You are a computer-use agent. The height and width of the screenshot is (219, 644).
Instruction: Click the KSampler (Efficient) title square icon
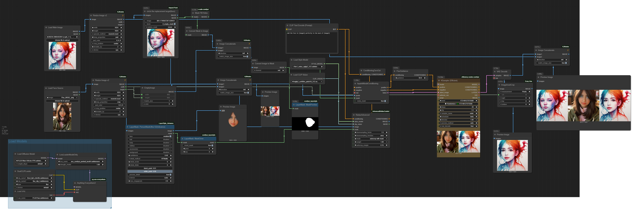click(439, 81)
